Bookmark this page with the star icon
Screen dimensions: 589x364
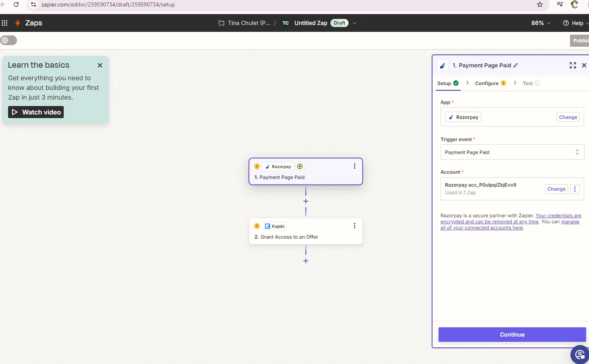pyautogui.click(x=540, y=4)
